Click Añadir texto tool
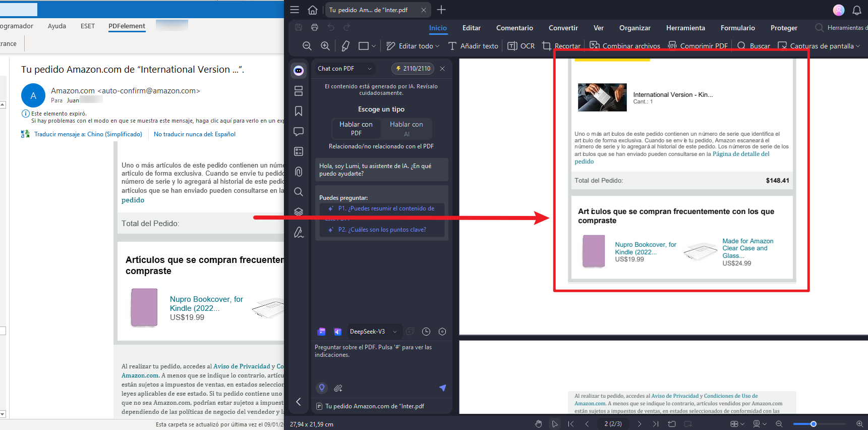Viewport: 868px width, 430px height. 473,46
